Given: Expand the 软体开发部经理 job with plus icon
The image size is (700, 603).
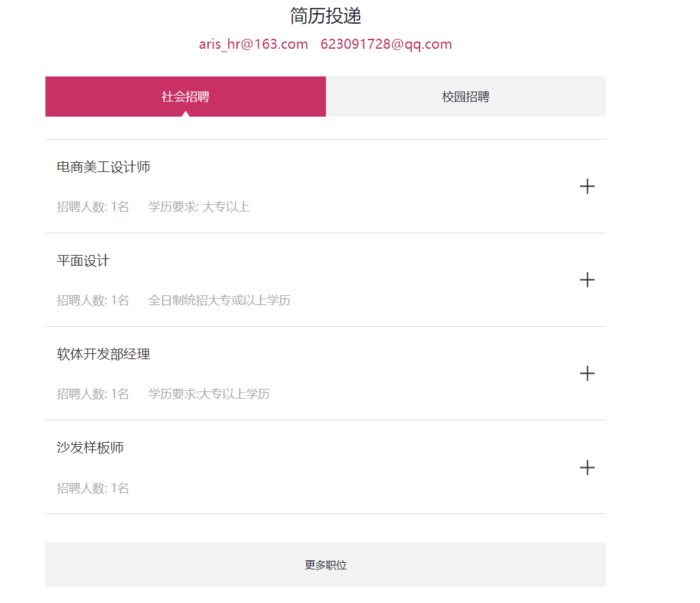Looking at the screenshot, I should [x=587, y=374].
